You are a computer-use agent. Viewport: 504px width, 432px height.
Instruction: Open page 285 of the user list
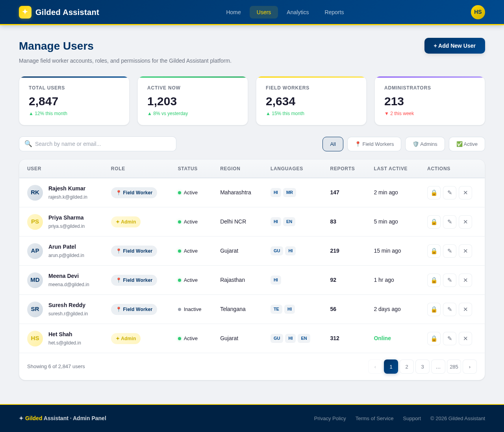[x=454, y=367]
